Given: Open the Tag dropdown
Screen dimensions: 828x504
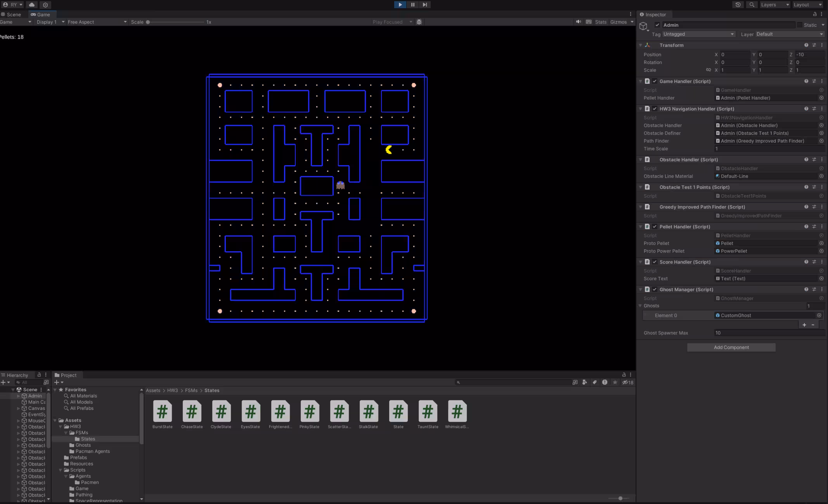Looking at the screenshot, I should [x=699, y=34].
